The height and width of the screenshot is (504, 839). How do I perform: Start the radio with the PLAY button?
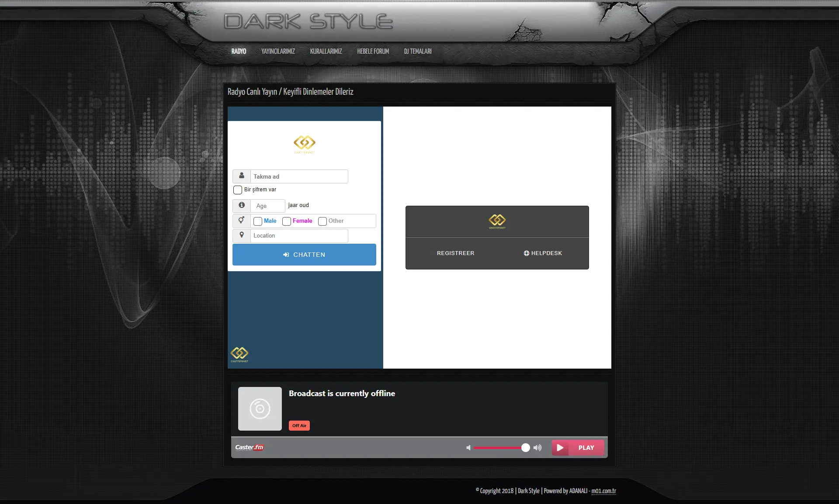[578, 448]
